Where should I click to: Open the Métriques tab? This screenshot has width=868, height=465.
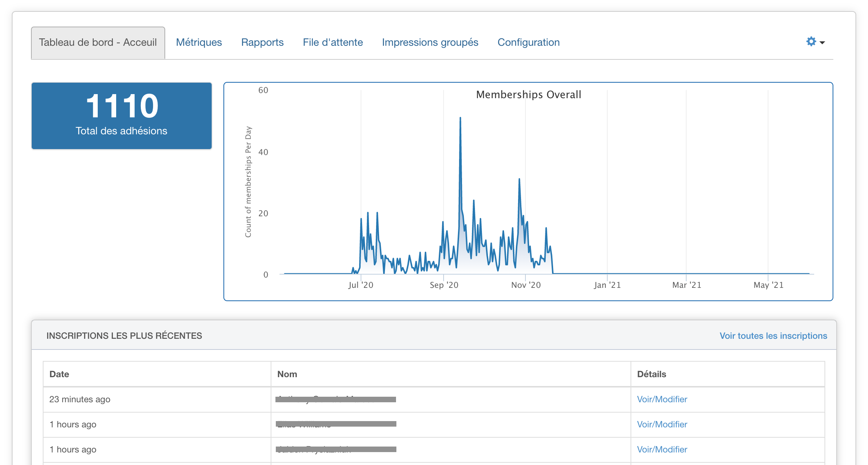click(x=199, y=42)
